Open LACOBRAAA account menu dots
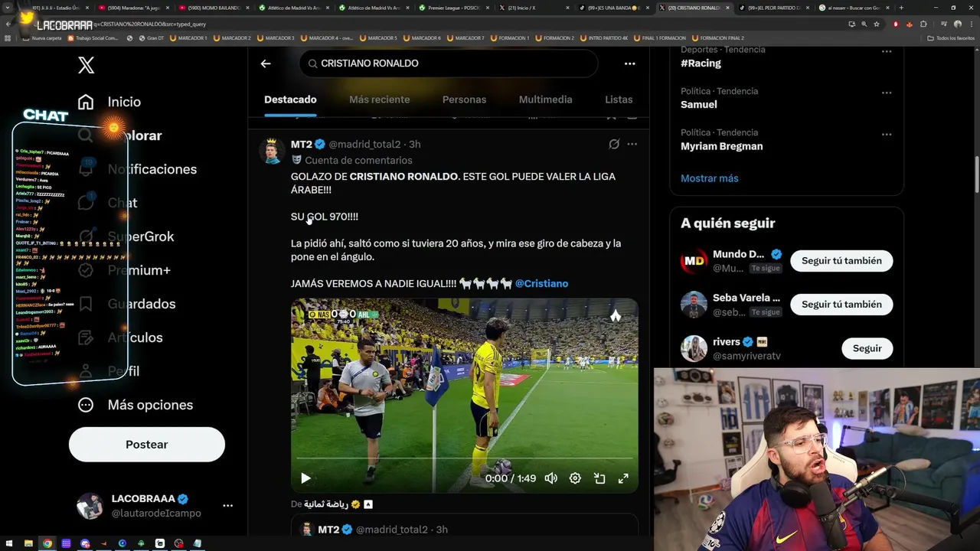The image size is (980, 551). pos(227,506)
